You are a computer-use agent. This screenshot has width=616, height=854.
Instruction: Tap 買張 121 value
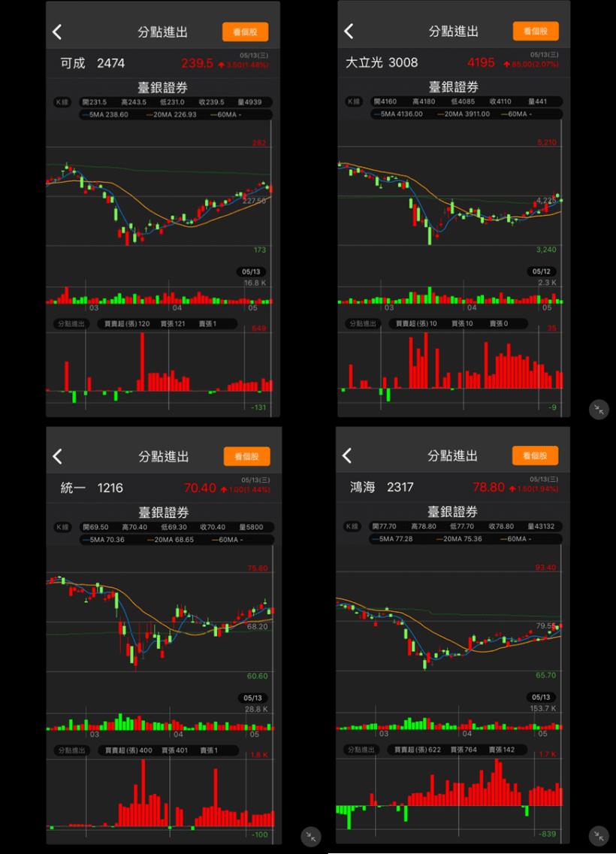(x=173, y=323)
